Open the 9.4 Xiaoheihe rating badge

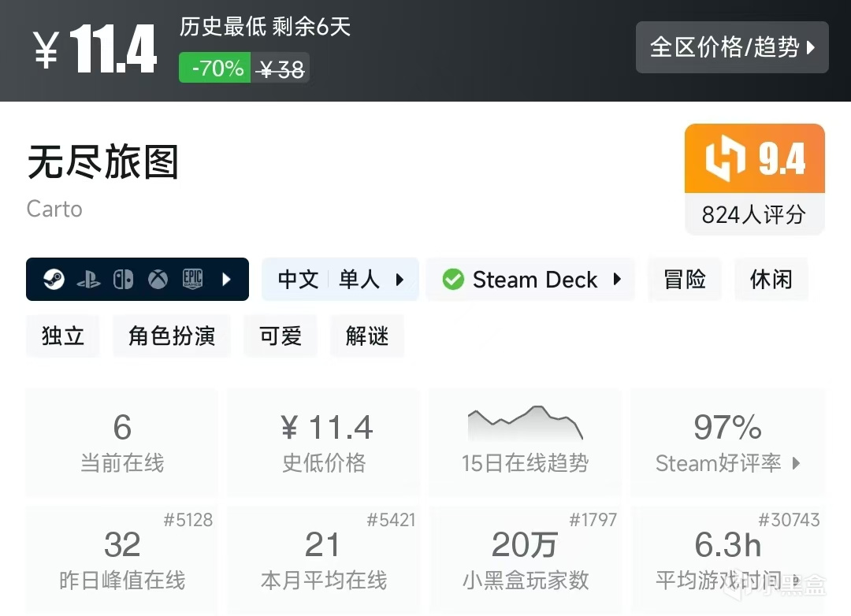[x=754, y=158]
